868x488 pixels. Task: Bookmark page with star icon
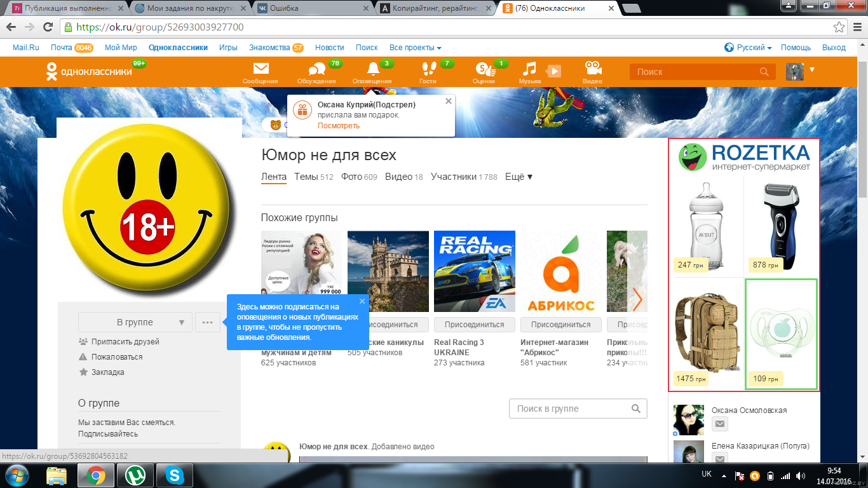839,27
